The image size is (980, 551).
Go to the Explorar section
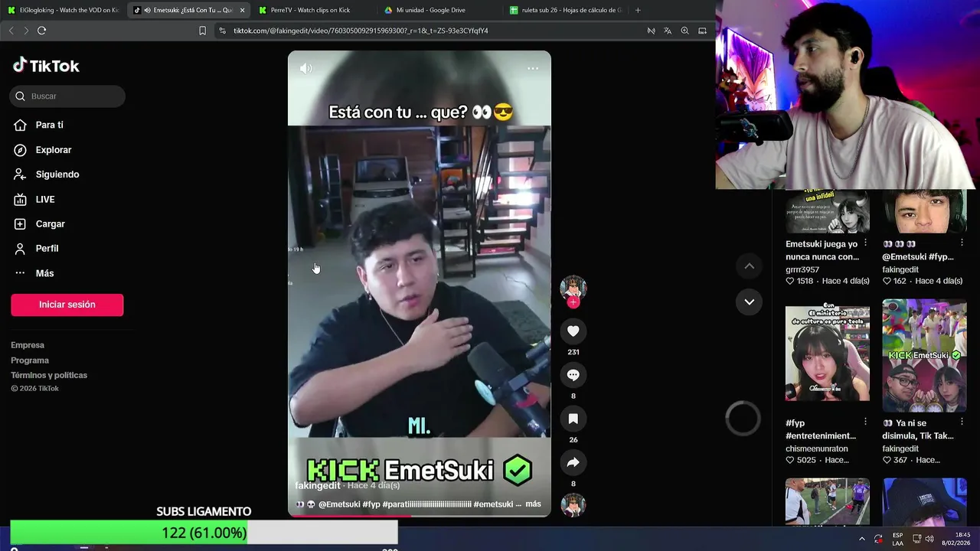tap(53, 150)
